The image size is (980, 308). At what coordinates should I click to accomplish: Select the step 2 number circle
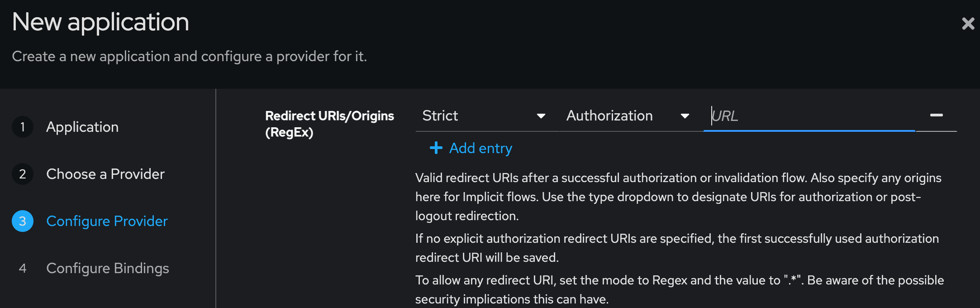pos(23,174)
